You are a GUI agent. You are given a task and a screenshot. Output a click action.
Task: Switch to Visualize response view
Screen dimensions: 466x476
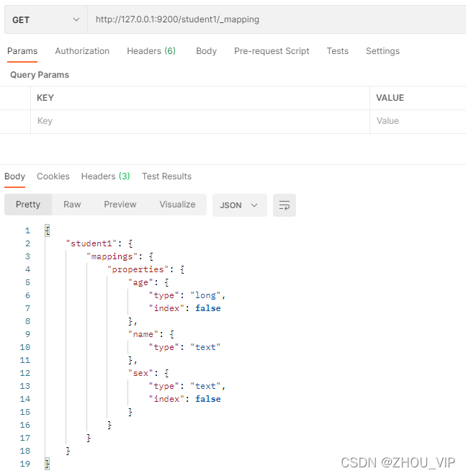pyautogui.click(x=178, y=205)
